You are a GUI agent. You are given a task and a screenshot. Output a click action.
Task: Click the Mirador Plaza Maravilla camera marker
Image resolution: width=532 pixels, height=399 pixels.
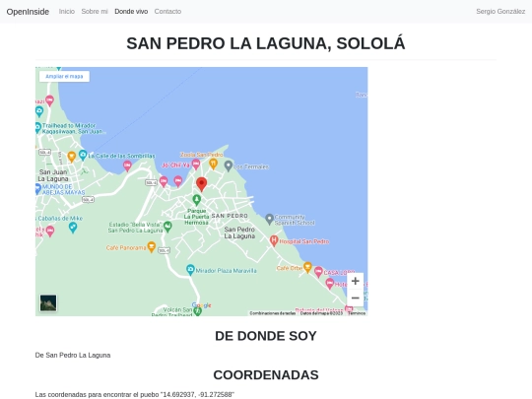click(x=190, y=270)
